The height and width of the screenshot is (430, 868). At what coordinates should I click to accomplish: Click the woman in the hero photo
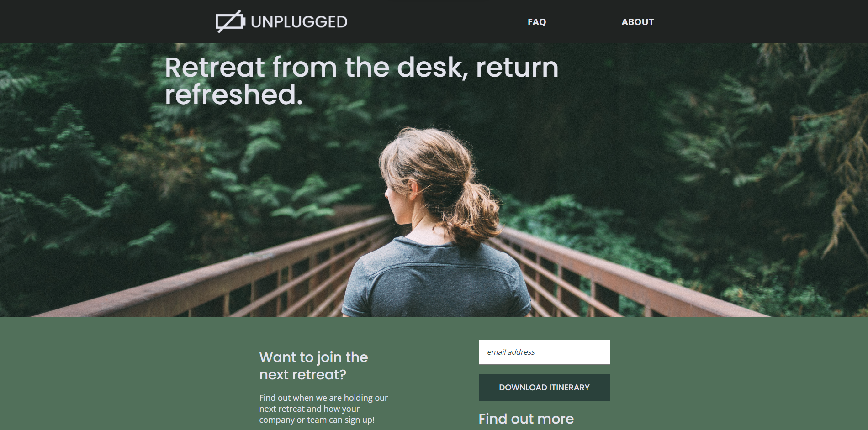pos(436,224)
